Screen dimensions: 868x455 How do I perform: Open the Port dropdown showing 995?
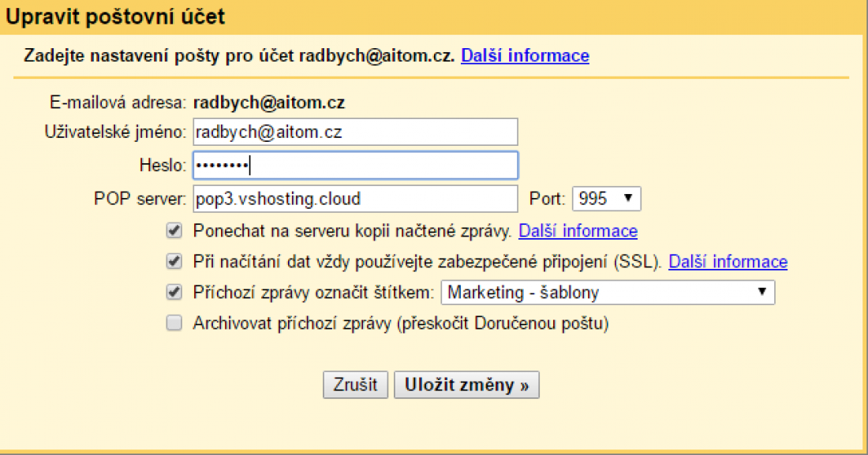pos(606,199)
